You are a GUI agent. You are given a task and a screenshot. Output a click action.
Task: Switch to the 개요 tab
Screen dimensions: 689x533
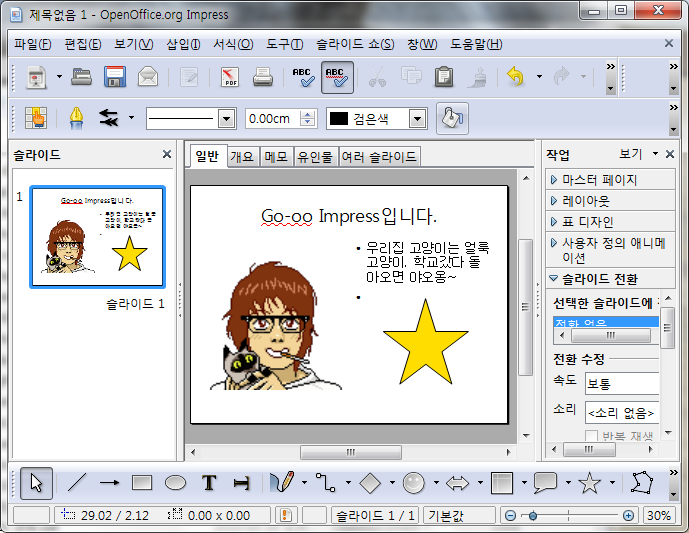pos(242,157)
